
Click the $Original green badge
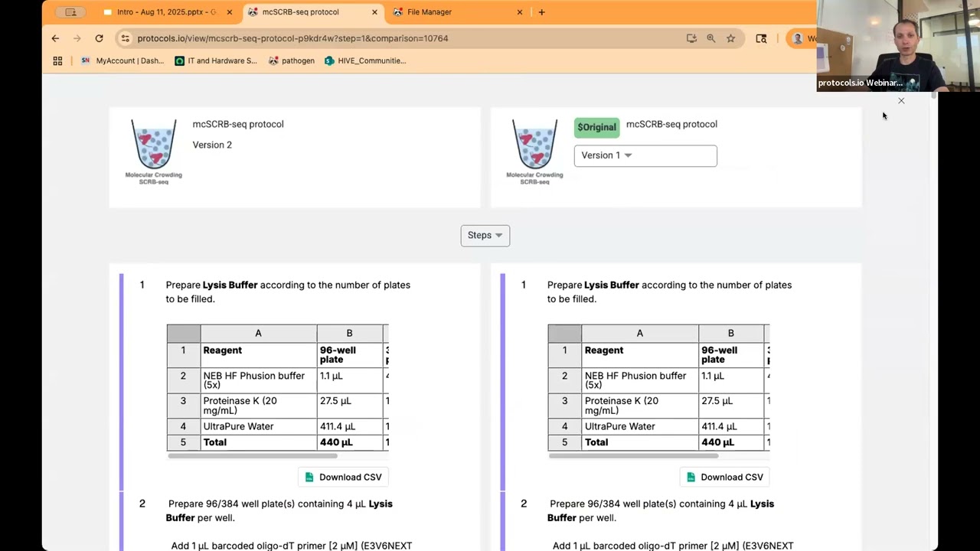tap(596, 127)
